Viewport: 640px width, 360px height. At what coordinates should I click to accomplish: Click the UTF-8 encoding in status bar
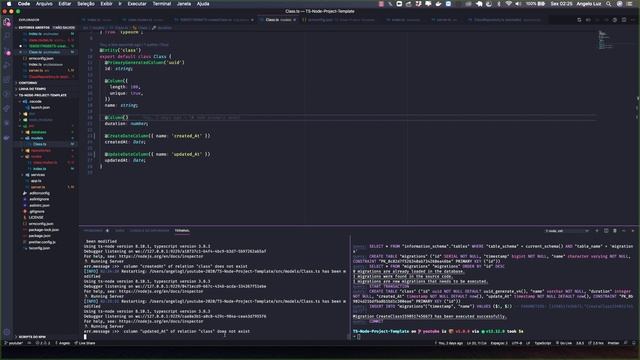coord(517,343)
